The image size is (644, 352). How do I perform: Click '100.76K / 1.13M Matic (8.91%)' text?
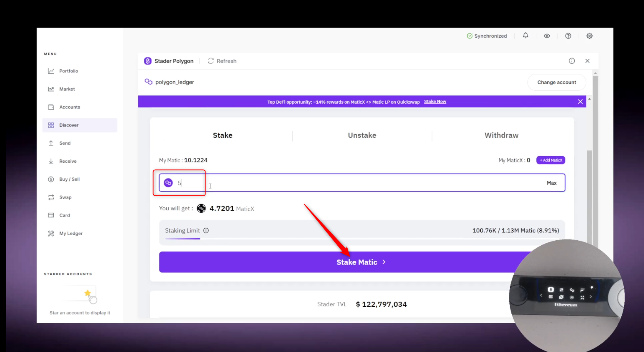(516, 231)
